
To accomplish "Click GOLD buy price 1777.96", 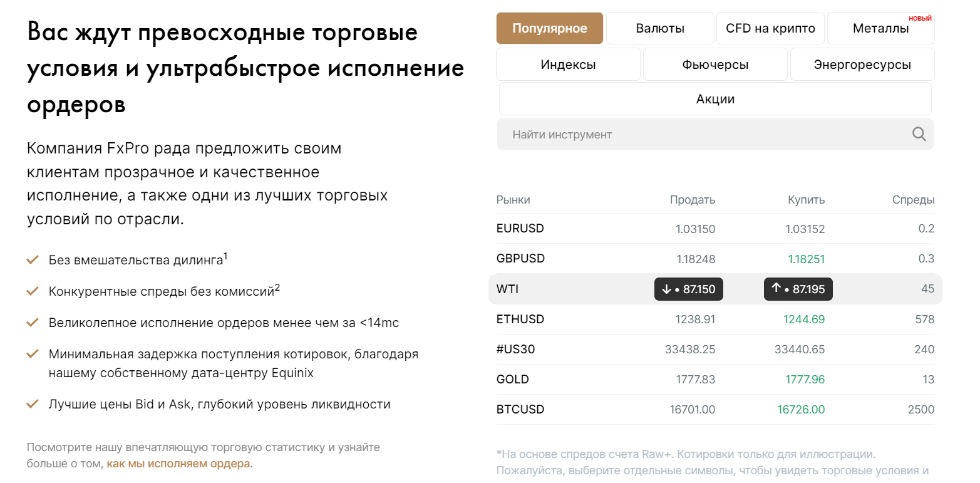I will 805,380.
